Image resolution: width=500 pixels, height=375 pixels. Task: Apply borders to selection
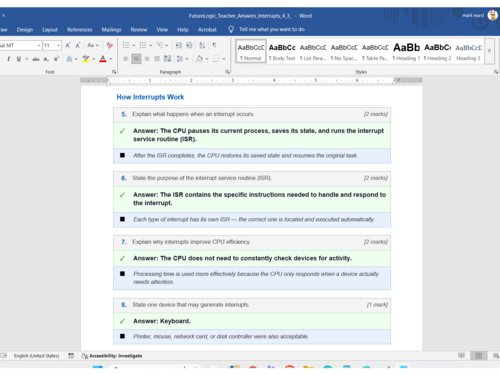coord(216,59)
